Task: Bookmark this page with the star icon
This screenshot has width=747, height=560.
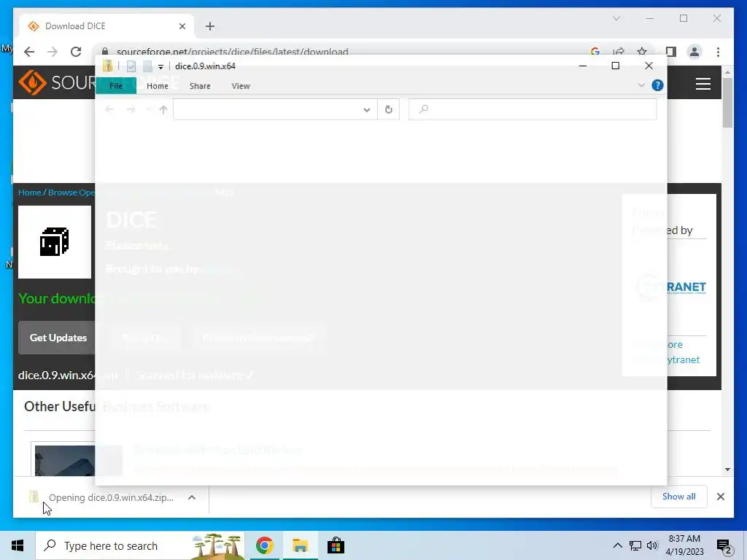Action: [642, 52]
